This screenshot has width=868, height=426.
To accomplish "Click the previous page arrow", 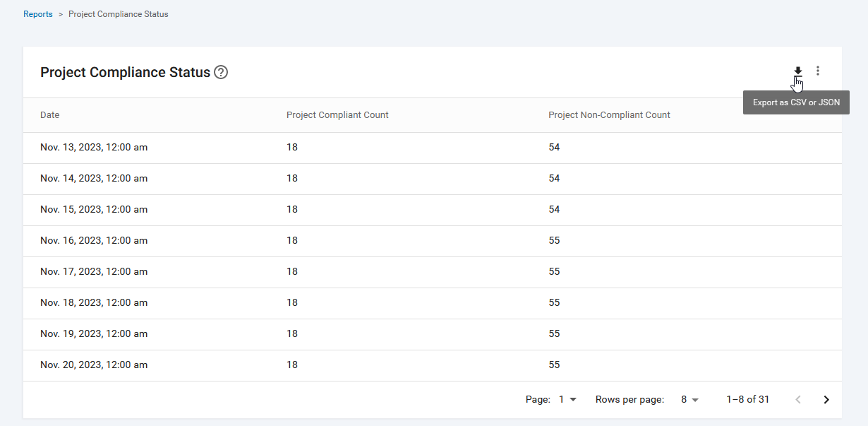I will [x=798, y=399].
